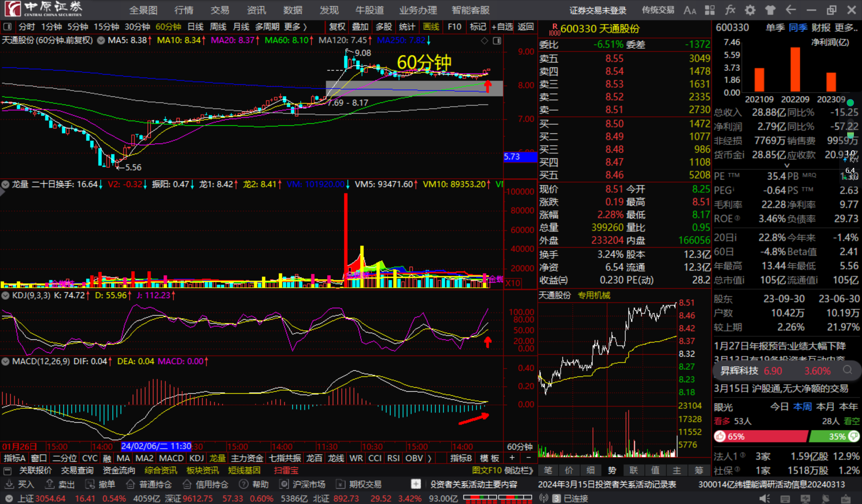Open the 交易 menu
The width and height of the screenshot is (862, 504).
(220, 10)
